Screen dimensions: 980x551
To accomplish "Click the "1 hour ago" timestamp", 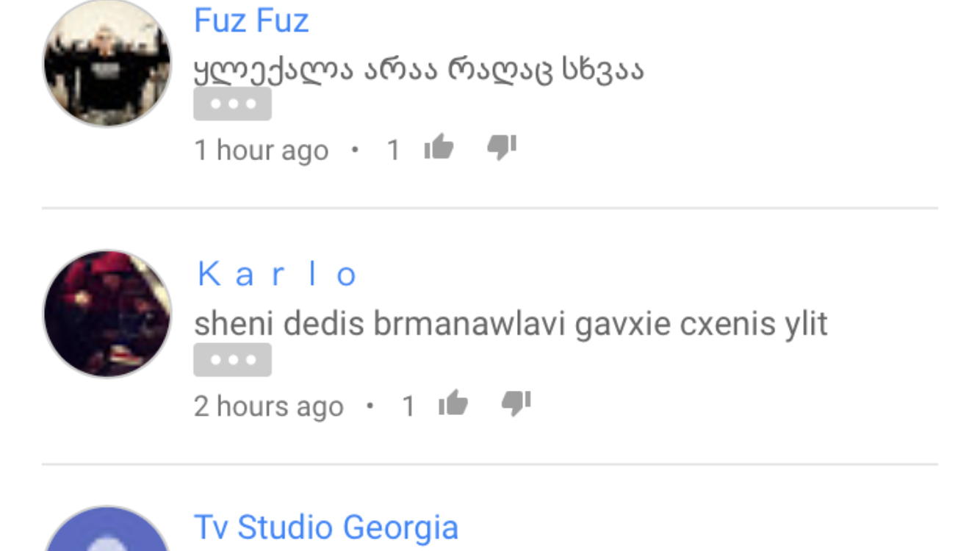I will point(261,151).
